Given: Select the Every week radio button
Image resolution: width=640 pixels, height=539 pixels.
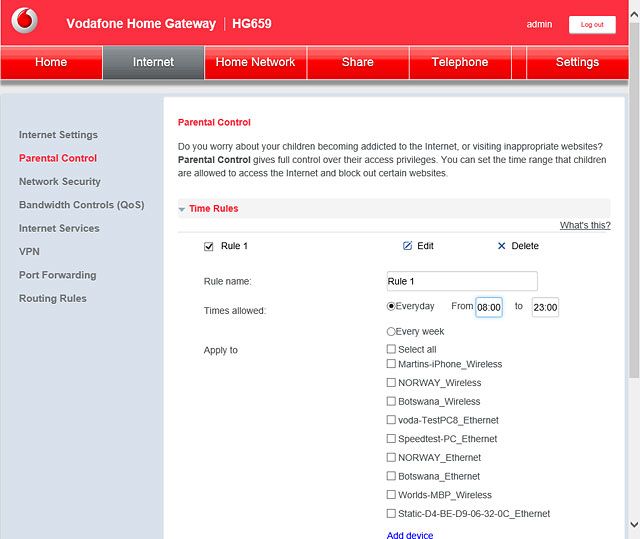Looking at the screenshot, I should pos(391,331).
